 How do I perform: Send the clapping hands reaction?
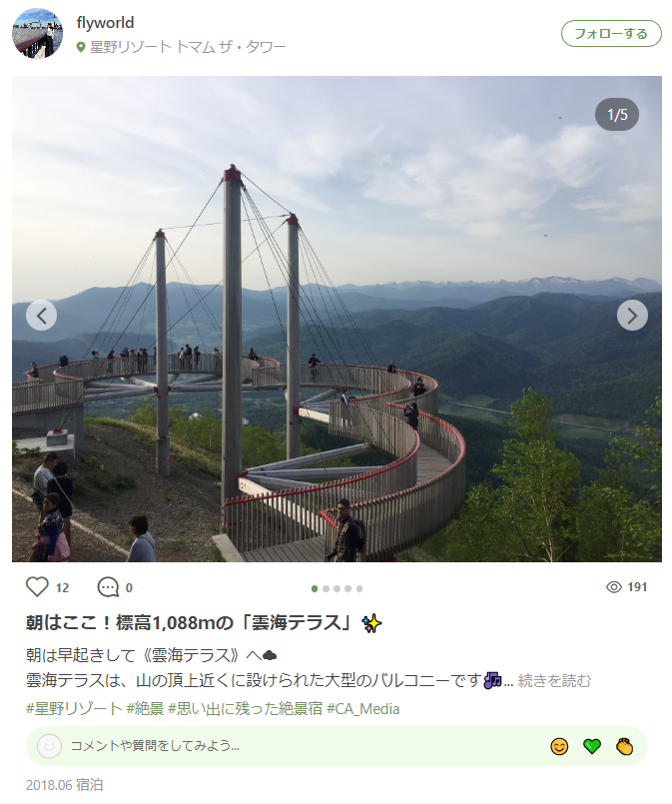point(625,747)
